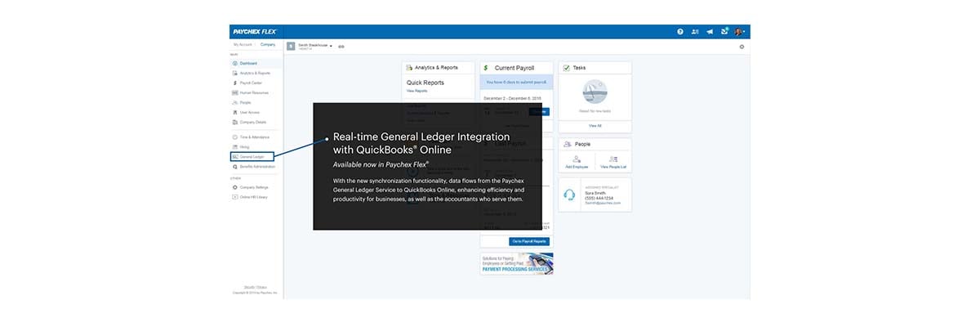Open the user avatar menu
Image resolution: width=980 pixels, height=327 pixels.
739,31
